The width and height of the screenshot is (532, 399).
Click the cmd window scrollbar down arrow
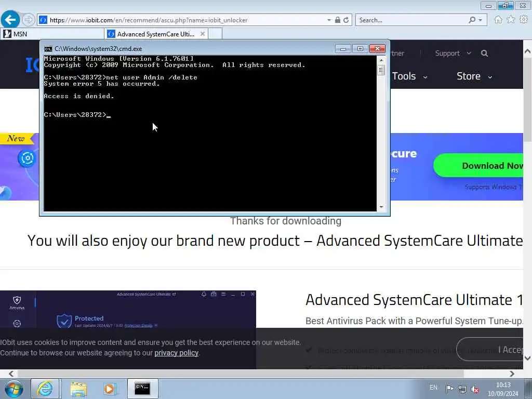pos(381,207)
